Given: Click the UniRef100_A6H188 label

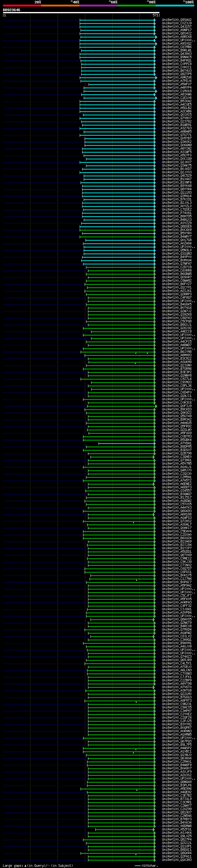Looking at the screenshot, I should click(177, 515).
